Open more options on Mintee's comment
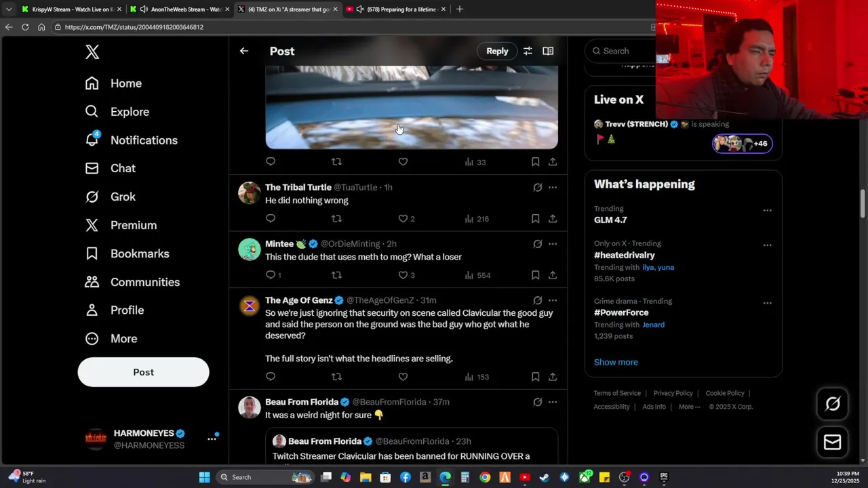Screen dimensions: 868x488 coord(553,243)
